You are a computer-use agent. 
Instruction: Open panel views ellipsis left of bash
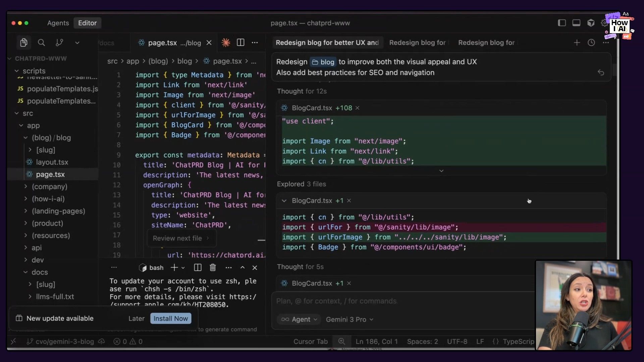coord(114,267)
